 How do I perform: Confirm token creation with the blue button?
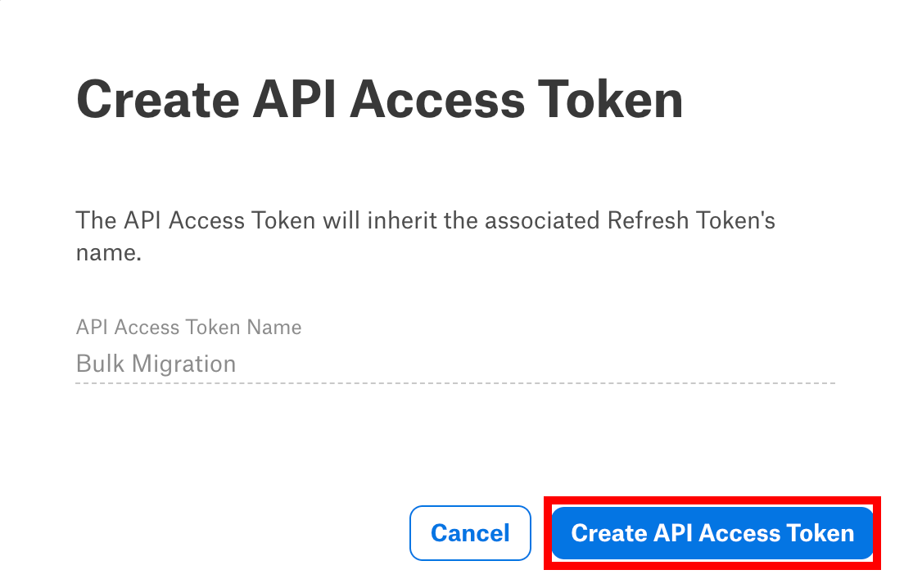coord(712,532)
